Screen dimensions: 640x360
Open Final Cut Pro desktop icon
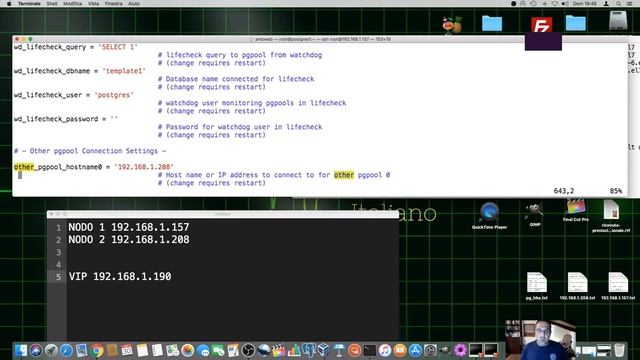click(x=576, y=211)
